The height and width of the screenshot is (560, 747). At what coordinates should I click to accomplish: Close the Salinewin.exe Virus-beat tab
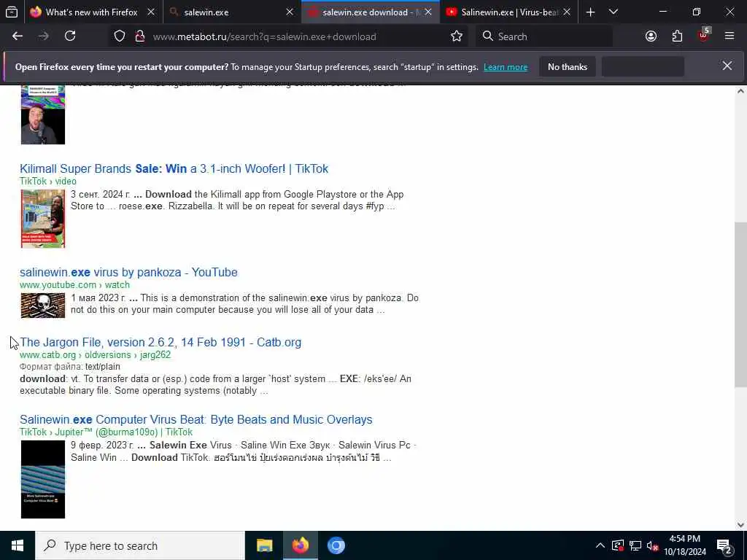tap(567, 12)
